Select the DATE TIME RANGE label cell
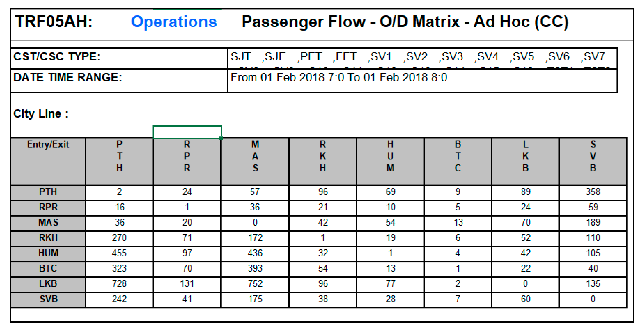This screenshot has width=644, height=332. click(x=119, y=80)
